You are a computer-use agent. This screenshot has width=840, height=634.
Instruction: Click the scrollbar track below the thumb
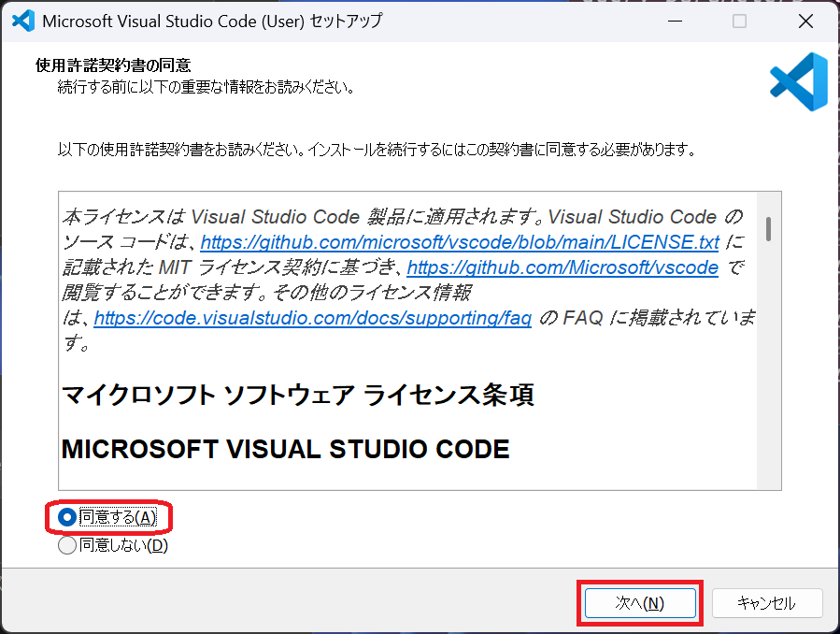768,374
